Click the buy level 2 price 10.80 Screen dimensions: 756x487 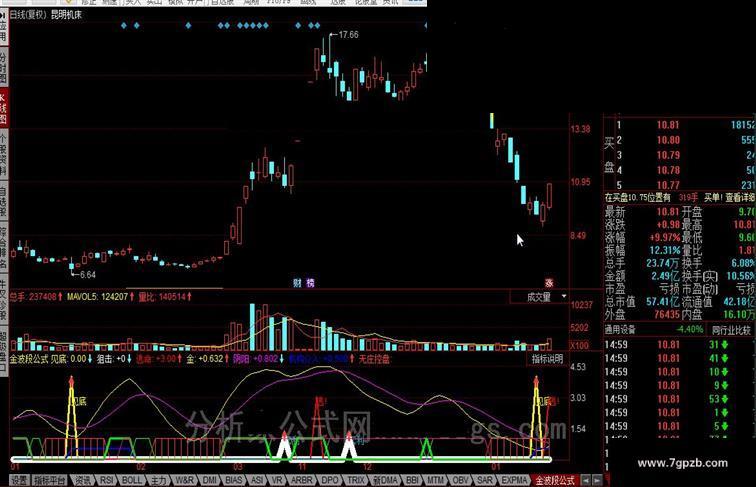tap(668, 140)
